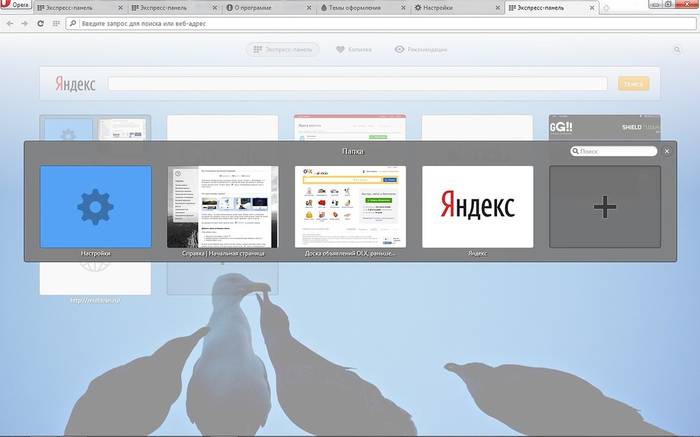Open the Копилка section
The width and height of the screenshot is (700, 437).
click(354, 50)
